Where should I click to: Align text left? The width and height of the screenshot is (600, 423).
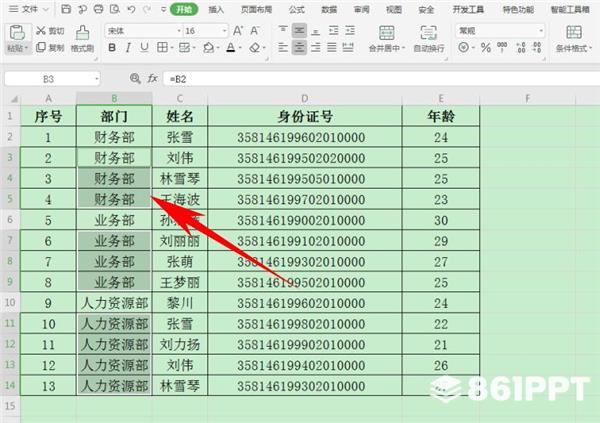[x=283, y=47]
